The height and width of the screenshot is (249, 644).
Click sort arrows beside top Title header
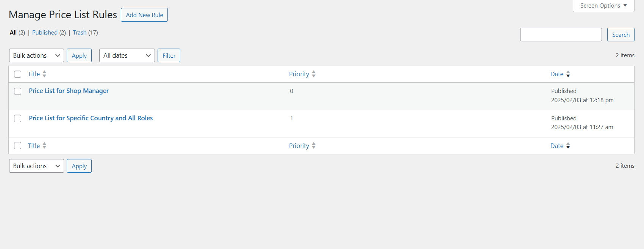tap(44, 74)
